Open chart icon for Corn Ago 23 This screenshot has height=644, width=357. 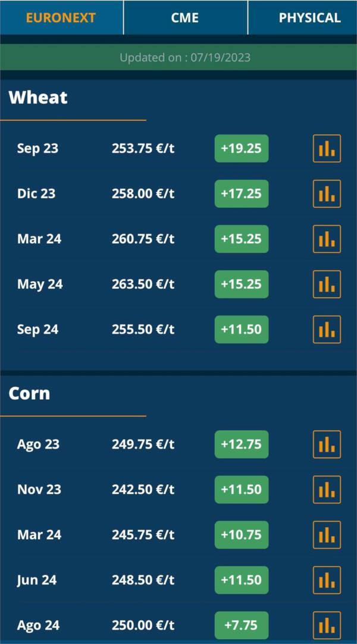tap(327, 444)
